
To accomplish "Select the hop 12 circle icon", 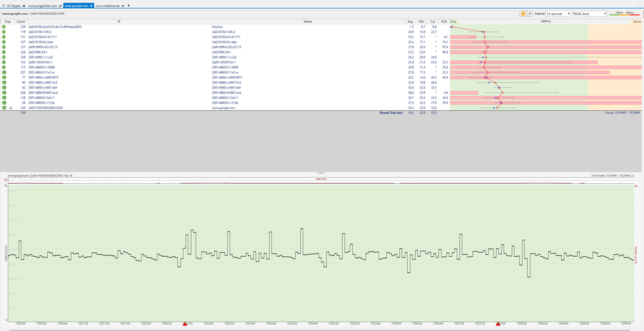I will coord(4,83).
